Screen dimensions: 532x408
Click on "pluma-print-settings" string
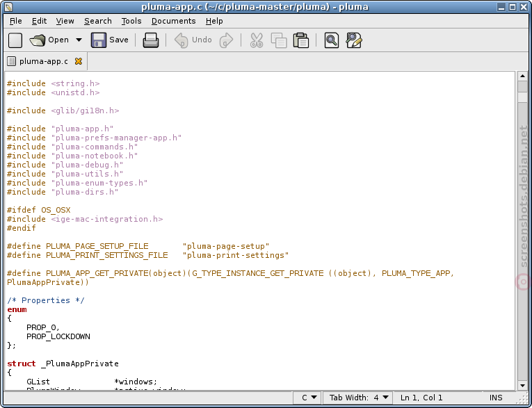coord(236,255)
